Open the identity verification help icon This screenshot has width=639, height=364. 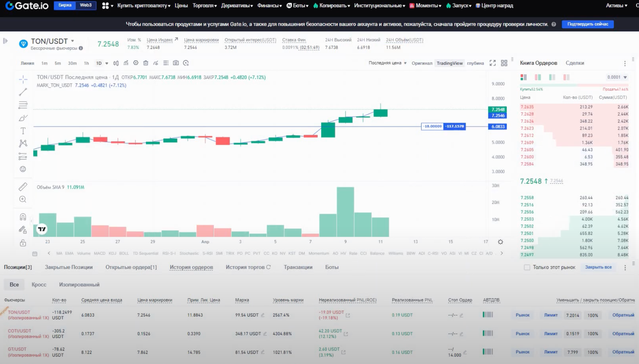pos(554,24)
